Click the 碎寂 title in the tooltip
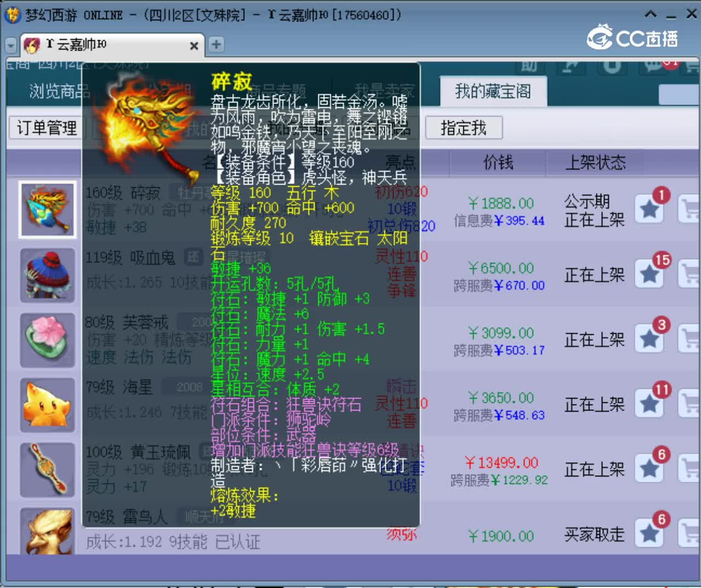The height and width of the screenshot is (588, 701). pyautogui.click(x=232, y=82)
